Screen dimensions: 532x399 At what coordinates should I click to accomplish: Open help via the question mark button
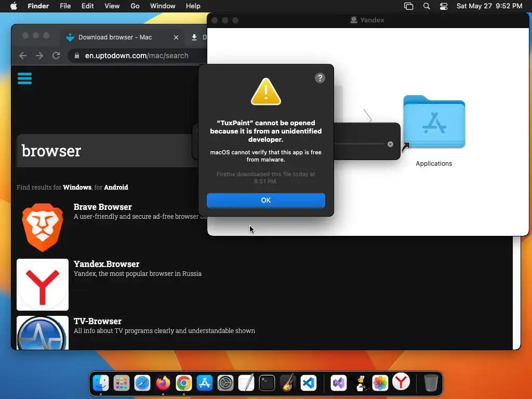pyautogui.click(x=320, y=78)
